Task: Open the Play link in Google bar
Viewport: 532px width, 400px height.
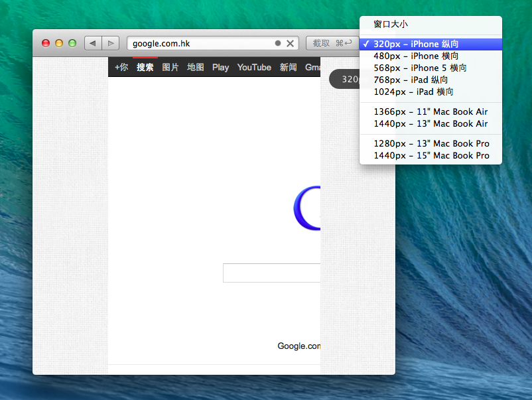Action: (220, 67)
